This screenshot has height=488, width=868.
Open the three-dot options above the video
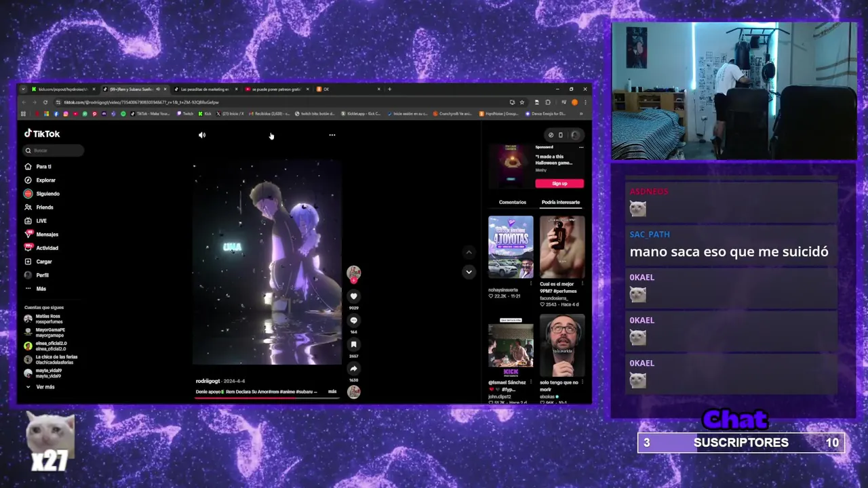(332, 135)
